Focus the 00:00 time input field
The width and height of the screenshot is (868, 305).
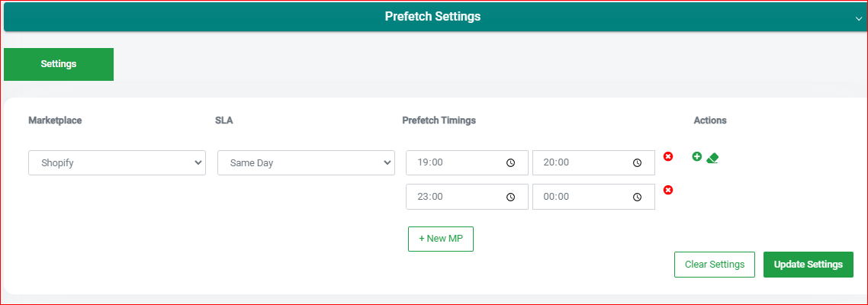tap(593, 197)
